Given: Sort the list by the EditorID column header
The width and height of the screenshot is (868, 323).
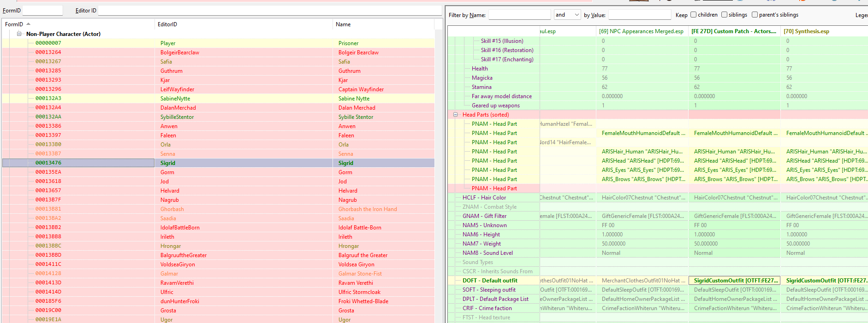Looking at the screenshot, I should point(244,24).
